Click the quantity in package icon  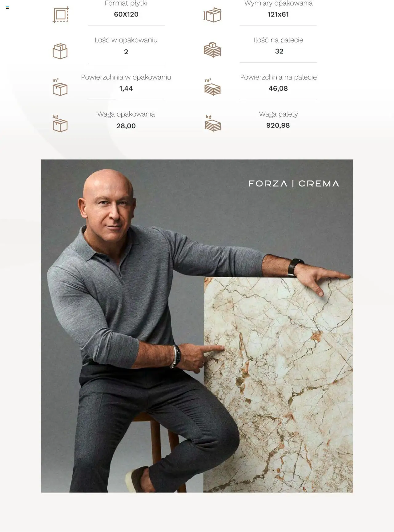tap(60, 51)
